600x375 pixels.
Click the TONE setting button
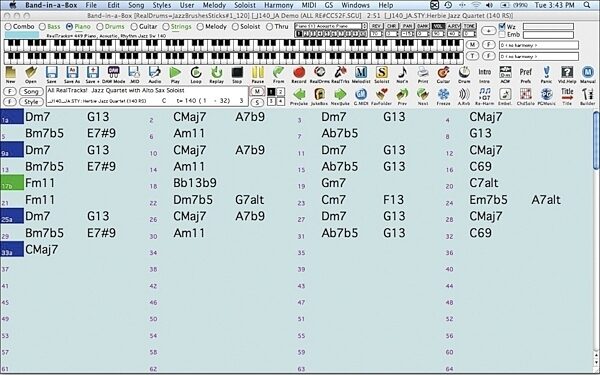tap(469, 26)
